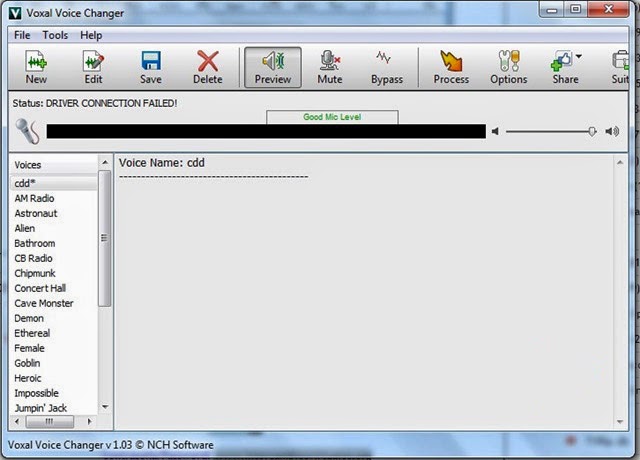Image resolution: width=640 pixels, height=460 pixels.
Task: Close the Voxal Voice Changer window
Action: 609,10
